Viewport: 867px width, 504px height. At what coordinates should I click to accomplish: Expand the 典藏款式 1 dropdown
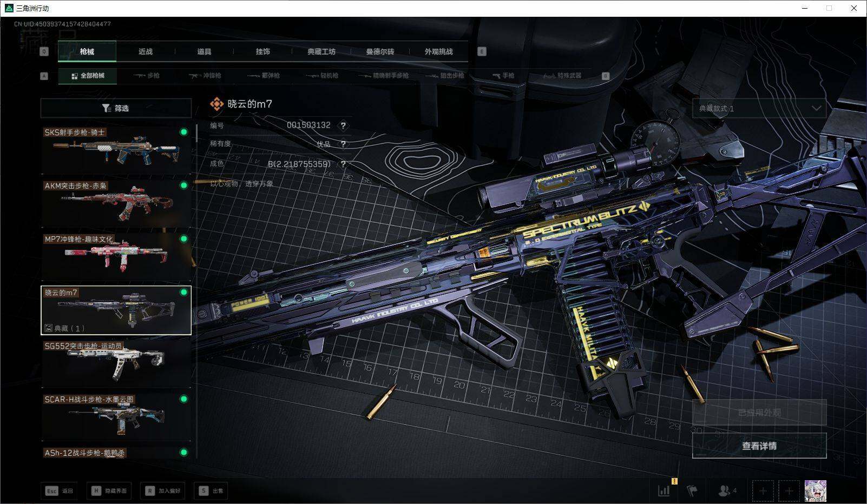point(759,108)
